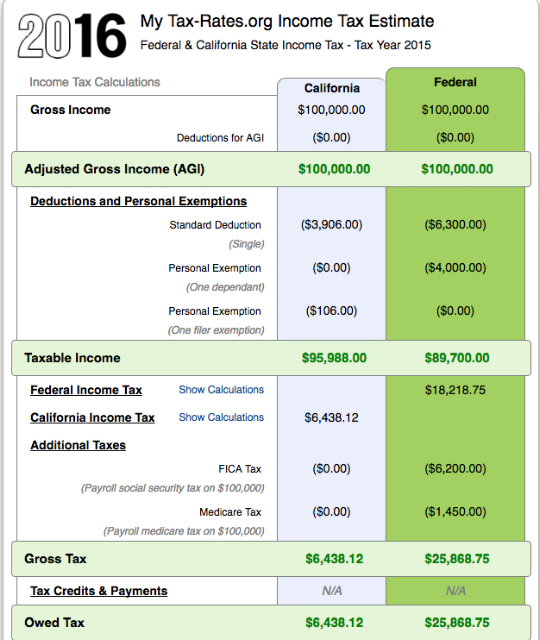540x640 pixels.
Task: Open Tax Credits & Payments link
Action: pyautogui.click(x=99, y=591)
